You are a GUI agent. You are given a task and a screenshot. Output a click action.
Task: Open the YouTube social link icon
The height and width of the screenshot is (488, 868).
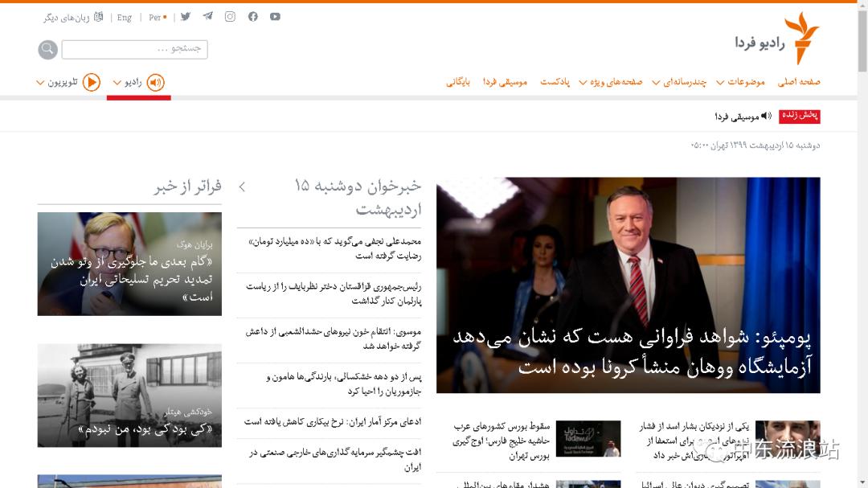point(275,17)
